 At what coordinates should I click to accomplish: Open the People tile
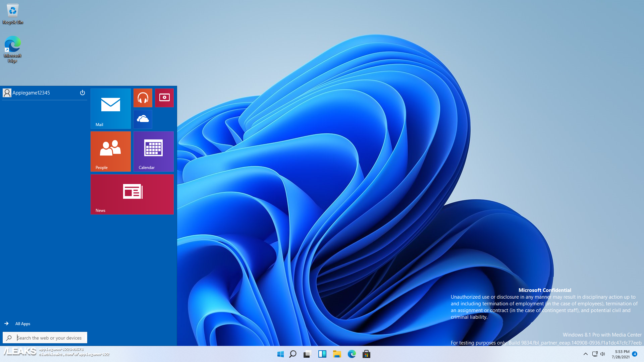pyautogui.click(x=110, y=151)
